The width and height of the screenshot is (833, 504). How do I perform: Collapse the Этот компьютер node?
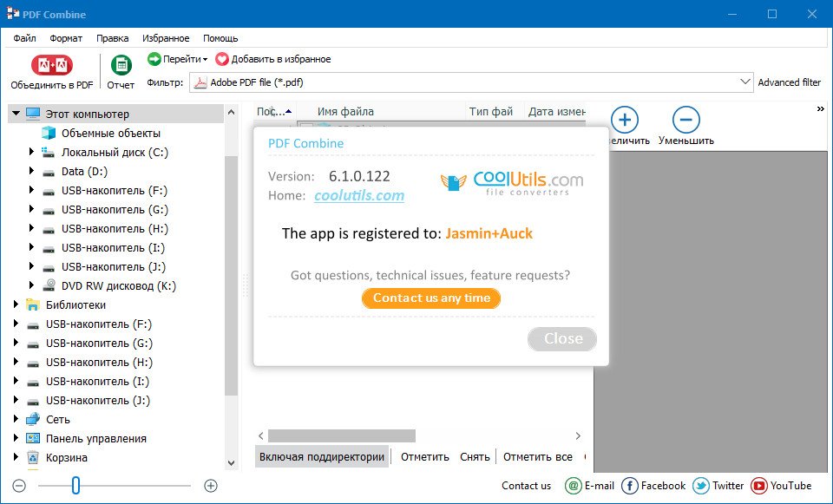(16, 113)
